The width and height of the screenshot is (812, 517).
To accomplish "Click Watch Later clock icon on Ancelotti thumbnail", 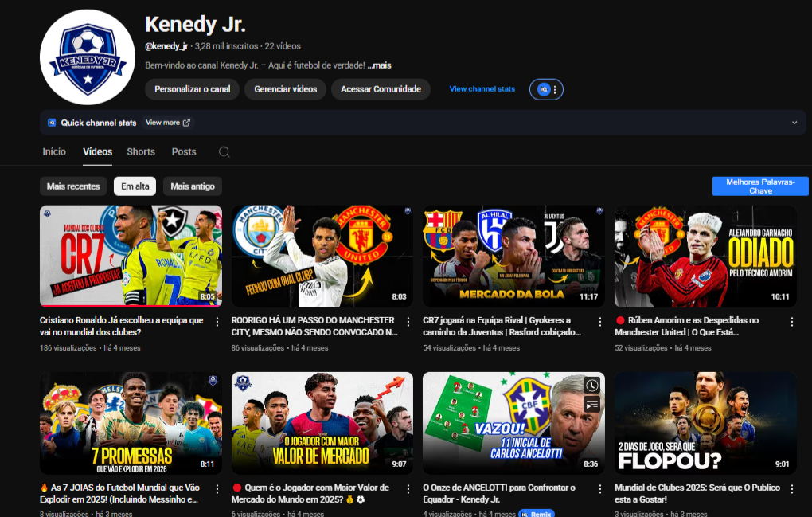I will 591,386.
